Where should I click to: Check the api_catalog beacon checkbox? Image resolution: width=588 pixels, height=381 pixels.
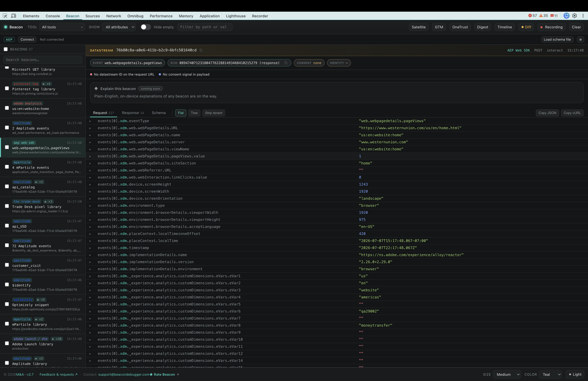click(7, 186)
